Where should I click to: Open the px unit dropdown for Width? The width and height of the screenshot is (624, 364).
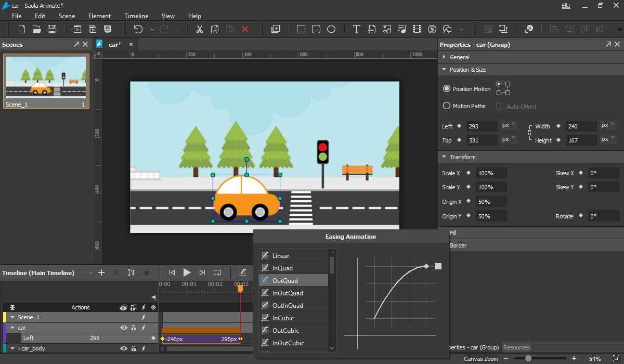click(x=608, y=125)
